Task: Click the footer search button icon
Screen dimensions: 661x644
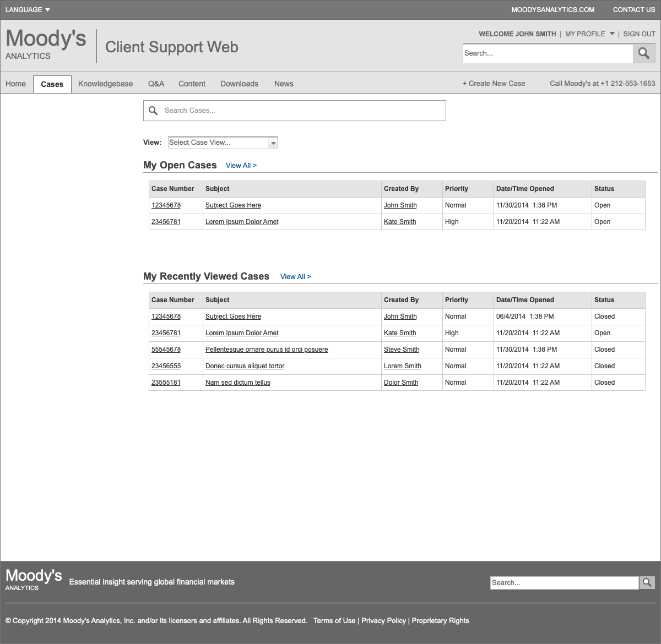Action: 647,582
